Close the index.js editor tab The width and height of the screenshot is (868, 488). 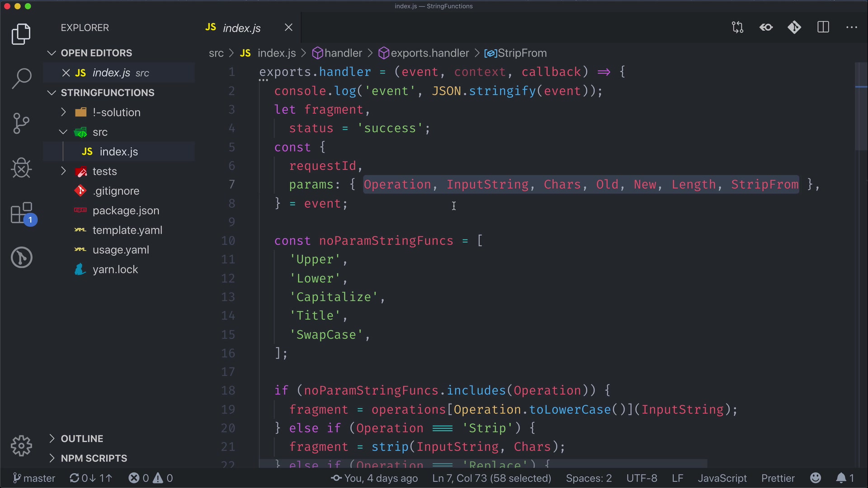point(288,28)
